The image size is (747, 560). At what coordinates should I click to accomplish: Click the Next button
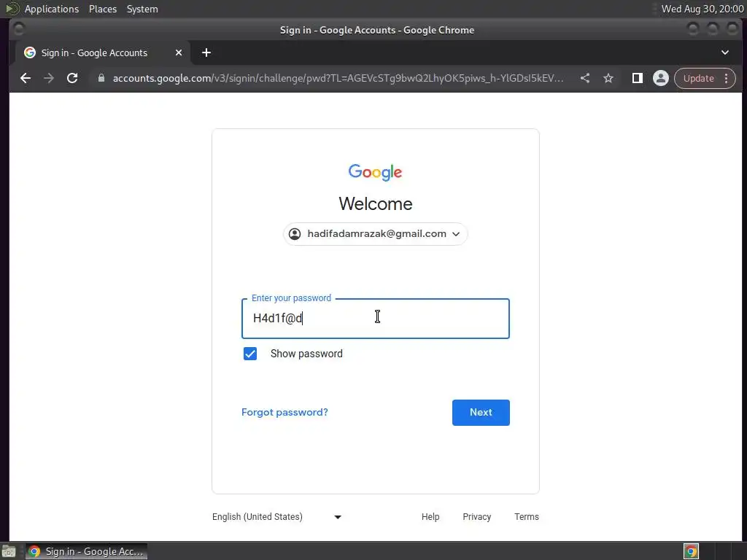click(x=481, y=413)
